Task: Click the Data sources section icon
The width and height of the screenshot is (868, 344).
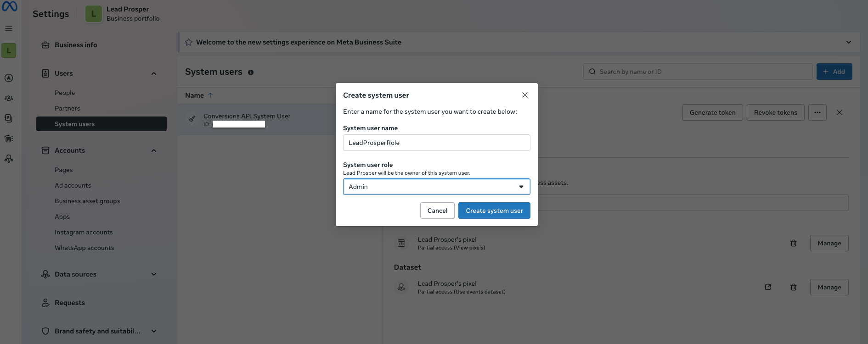Action: click(x=45, y=274)
